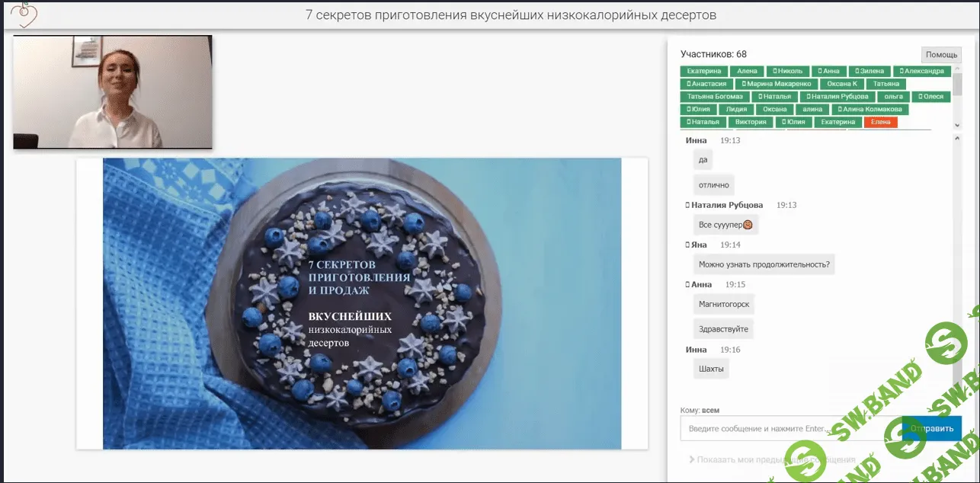Select the red Елена participant tag
The image size is (980, 483).
[880, 122]
